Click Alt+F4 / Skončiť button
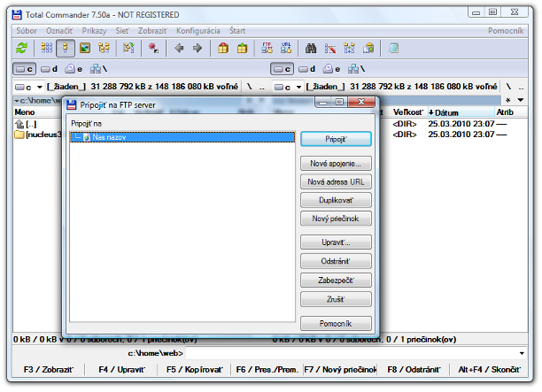The image size is (542, 392). (489, 370)
